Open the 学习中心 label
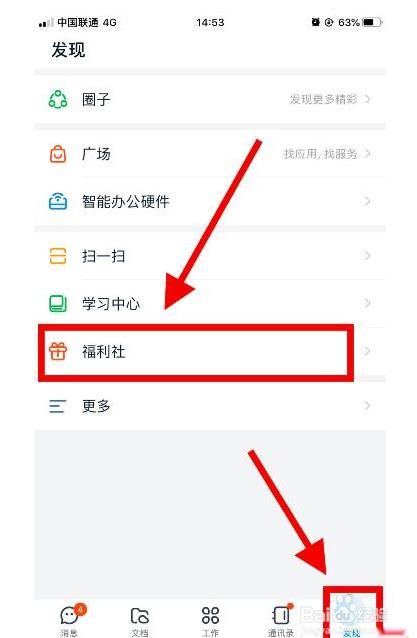This screenshot has width=417, height=638. (x=111, y=304)
